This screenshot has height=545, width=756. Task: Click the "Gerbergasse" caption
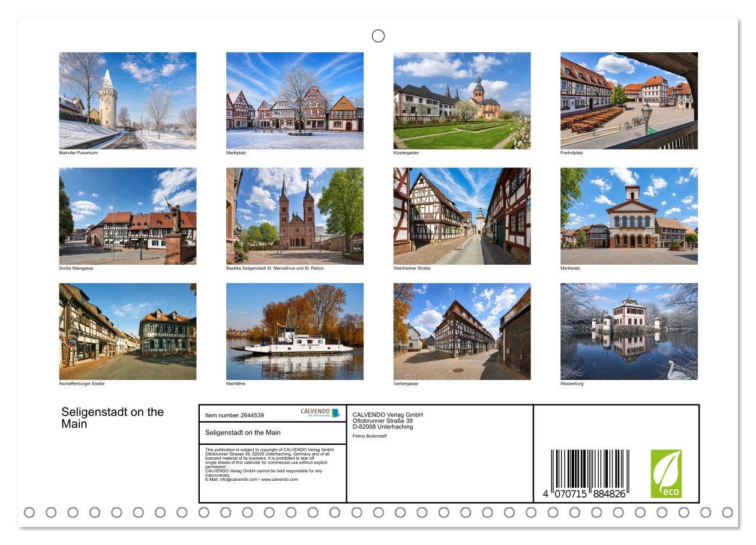tap(406, 384)
